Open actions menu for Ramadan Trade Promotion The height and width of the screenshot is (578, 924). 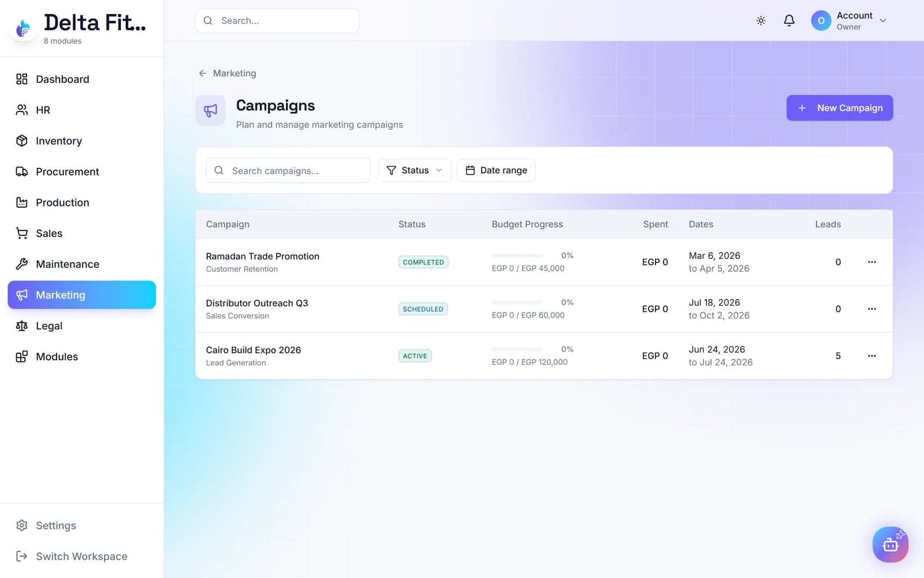coord(872,262)
